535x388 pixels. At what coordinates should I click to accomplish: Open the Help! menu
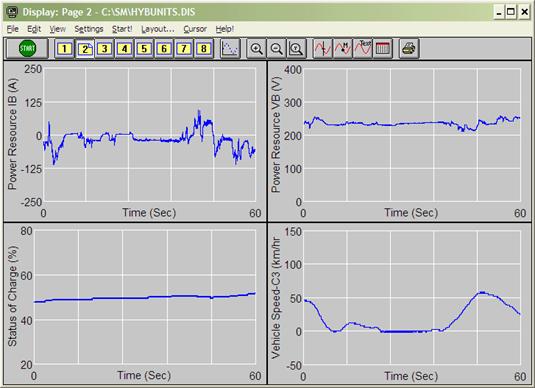click(225, 29)
